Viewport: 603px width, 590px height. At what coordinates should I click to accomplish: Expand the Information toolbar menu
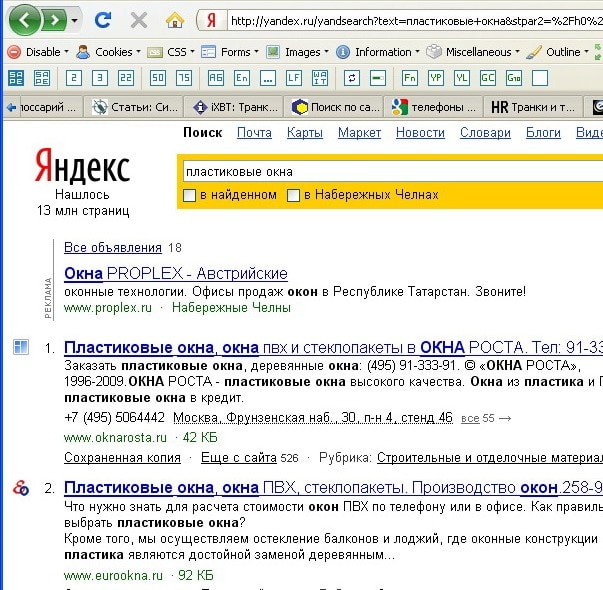click(376, 51)
